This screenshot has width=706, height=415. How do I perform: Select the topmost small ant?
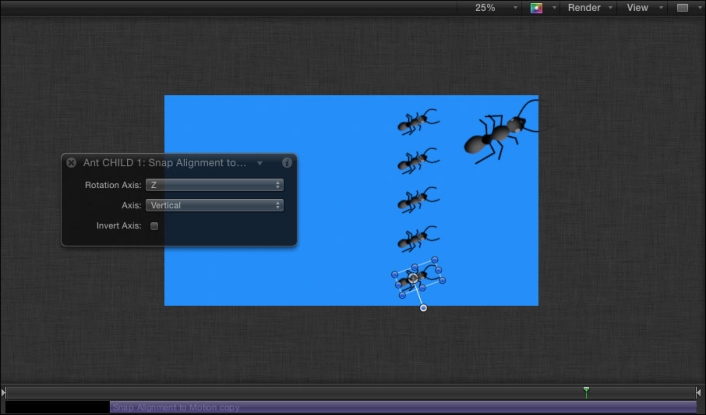[414, 123]
